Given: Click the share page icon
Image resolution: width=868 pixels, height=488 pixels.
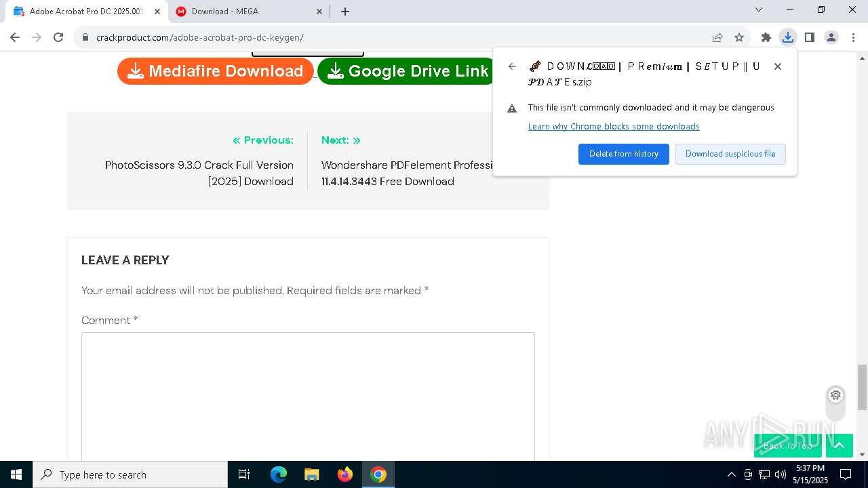Looking at the screenshot, I should 717,37.
